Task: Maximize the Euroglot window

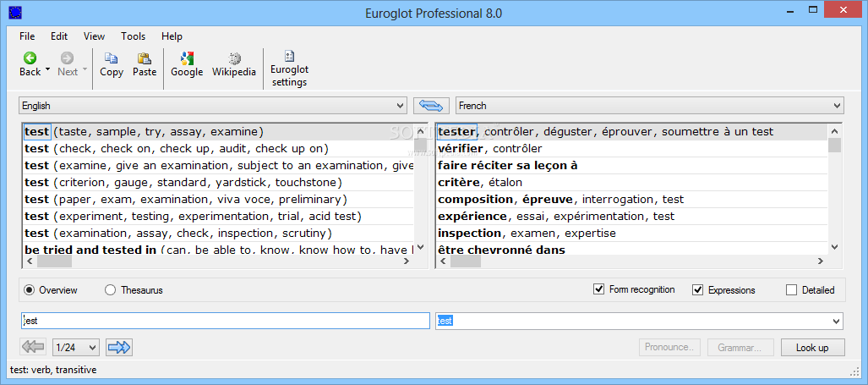Action: pos(813,8)
